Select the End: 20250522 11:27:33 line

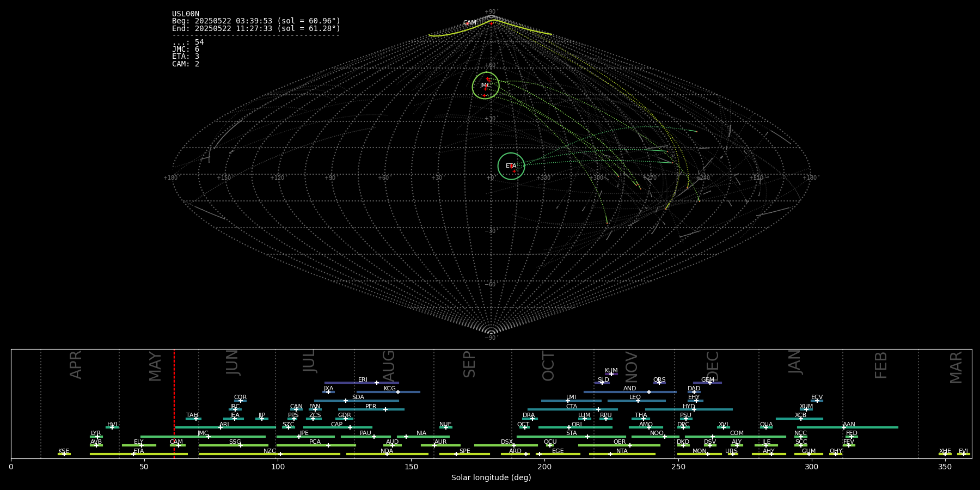tap(256, 28)
